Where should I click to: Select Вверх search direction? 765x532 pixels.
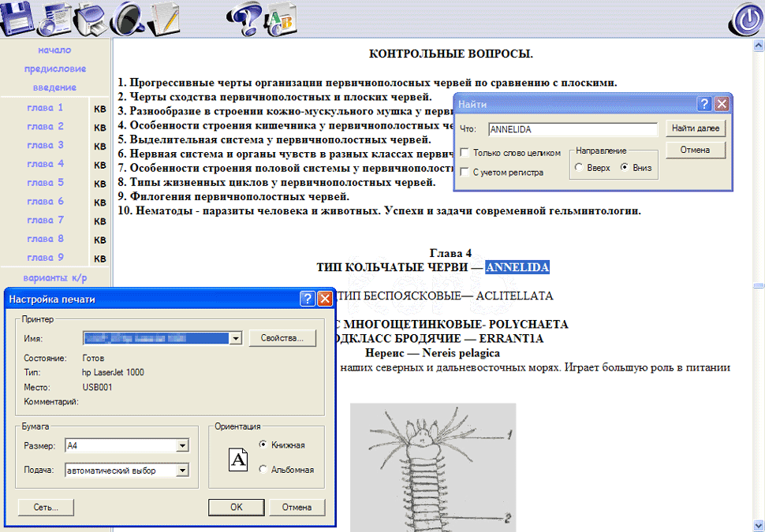coord(579,167)
